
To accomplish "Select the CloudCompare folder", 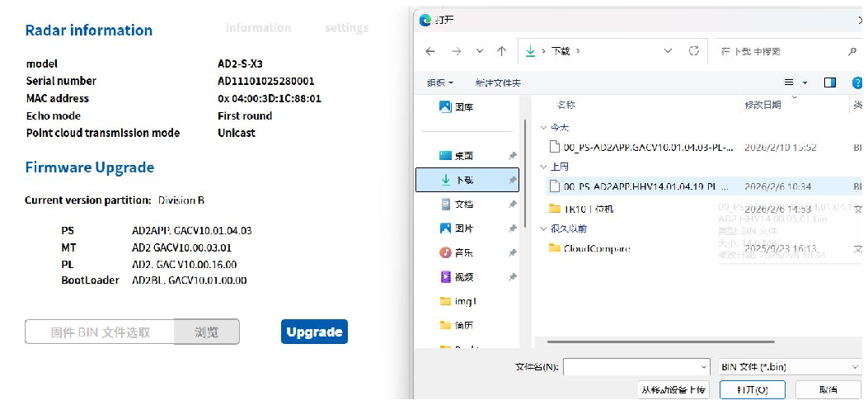I will [x=589, y=248].
